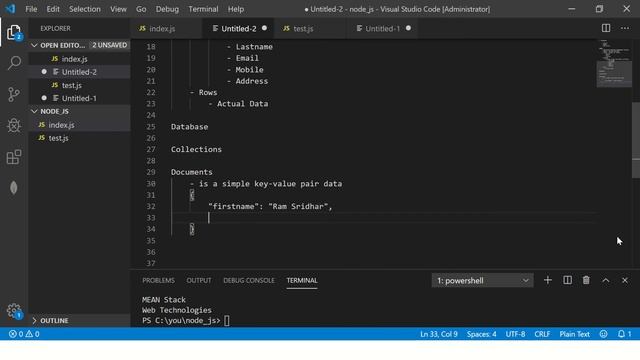This screenshot has width=640, height=360.
Task: Open the Extensions view icon
Action: click(x=14, y=157)
